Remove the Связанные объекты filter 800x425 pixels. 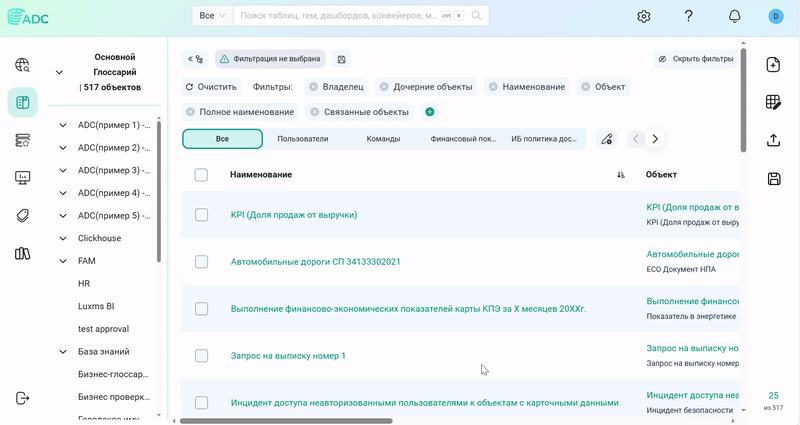coord(315,112)
